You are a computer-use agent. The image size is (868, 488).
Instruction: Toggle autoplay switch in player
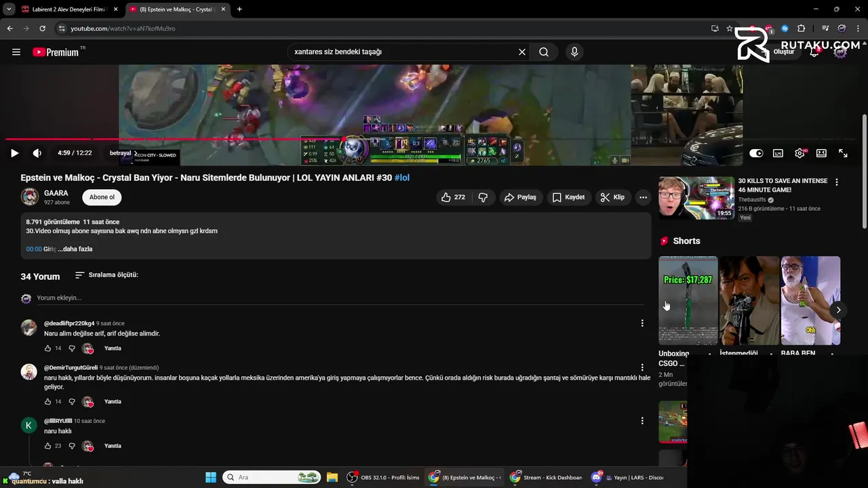(x=756, y=153)
